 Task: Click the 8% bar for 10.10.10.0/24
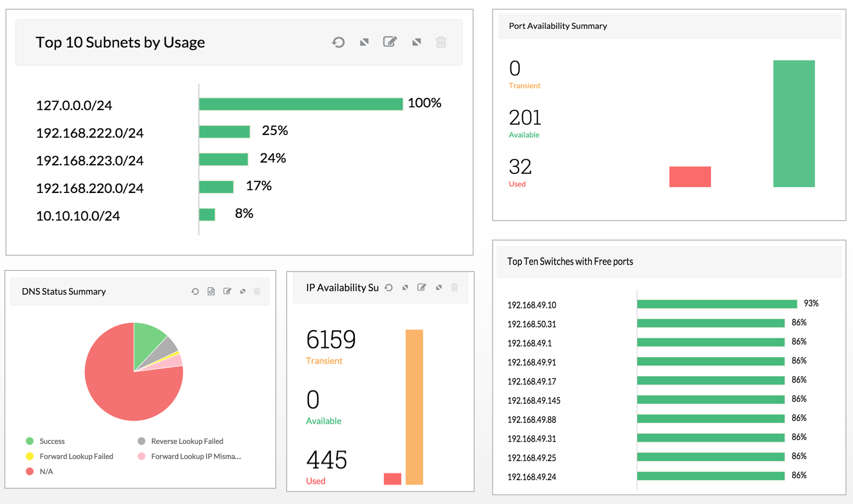coord(207,215)
